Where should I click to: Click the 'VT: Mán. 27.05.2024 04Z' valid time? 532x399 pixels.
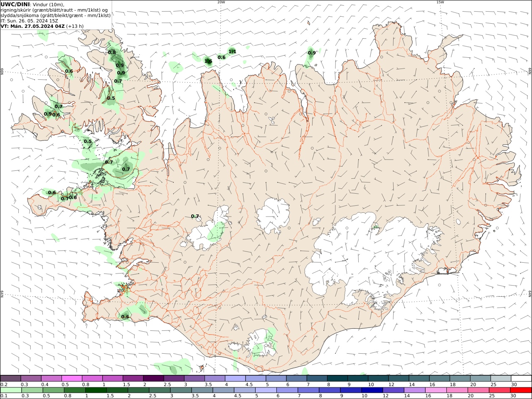pos(32,26)
